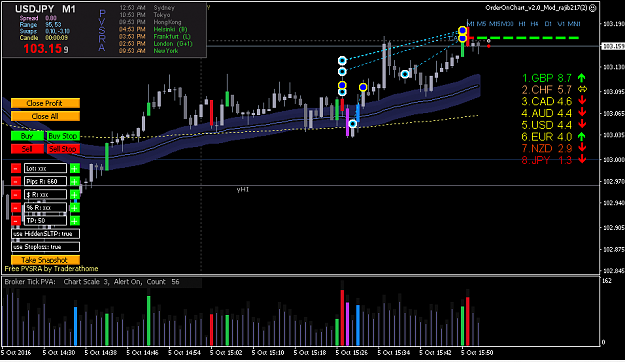This screenshot has width=625, height=362.
Task: Increase TP with the green plus
Action: (x=75, y=220)
